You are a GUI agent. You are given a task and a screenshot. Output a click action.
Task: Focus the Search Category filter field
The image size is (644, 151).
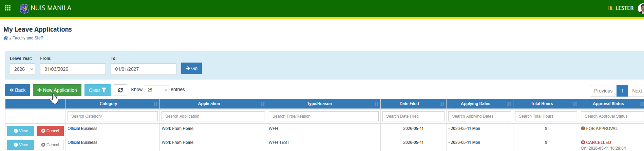pyautogui.click(x=113, y=116)
